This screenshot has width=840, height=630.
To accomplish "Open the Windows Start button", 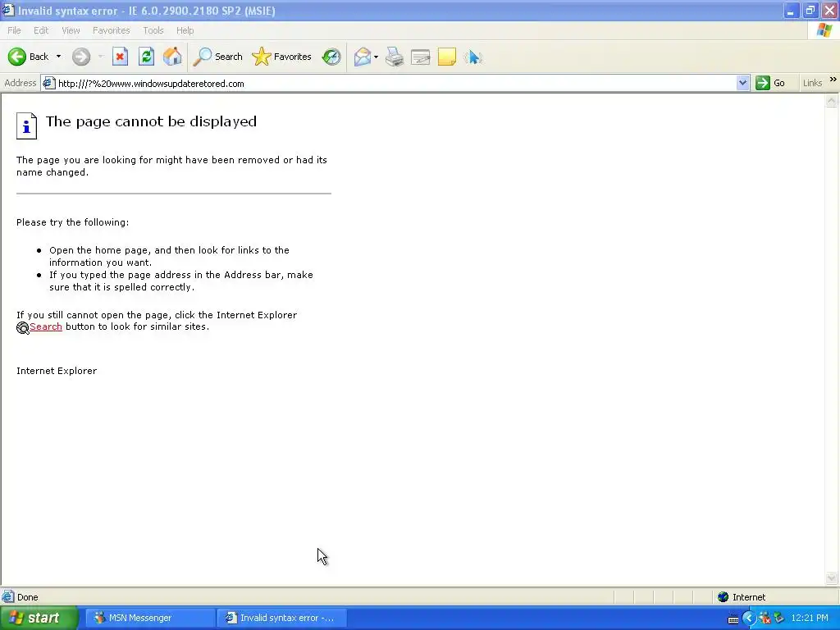I will pyautogui.click(x=39, y=619).
